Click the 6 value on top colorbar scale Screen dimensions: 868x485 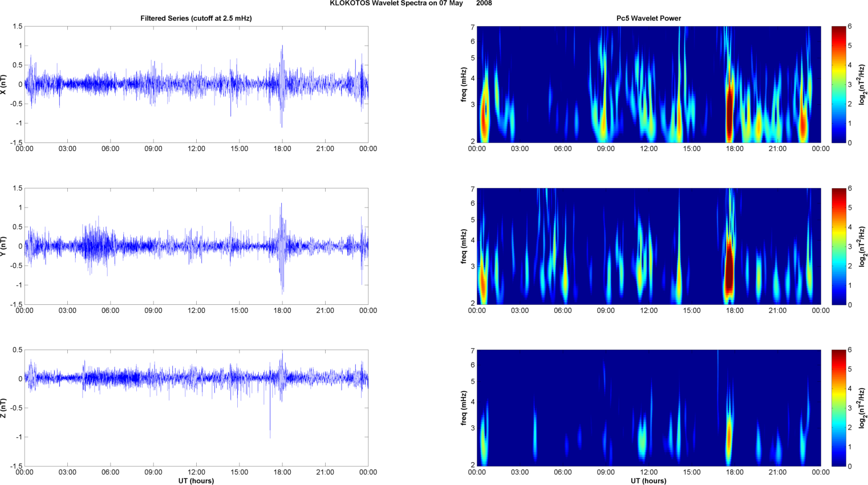pyautogui.click(x=850, y=27)
